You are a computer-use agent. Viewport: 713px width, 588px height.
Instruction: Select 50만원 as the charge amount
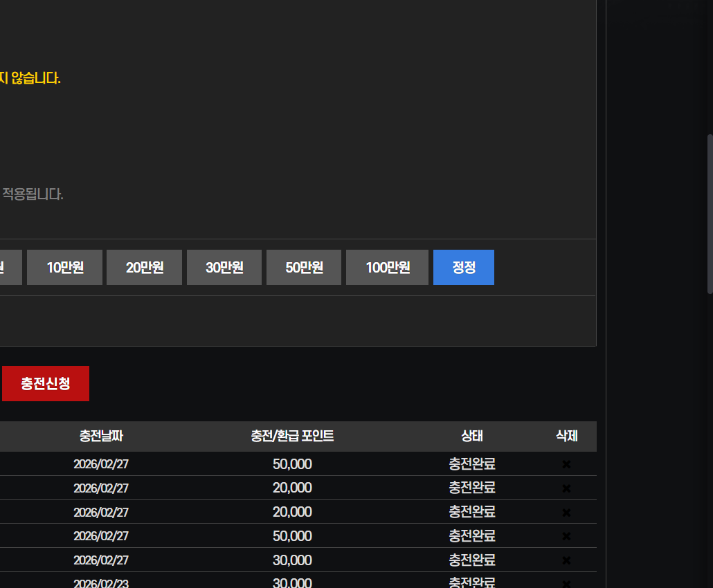[304, 268]
